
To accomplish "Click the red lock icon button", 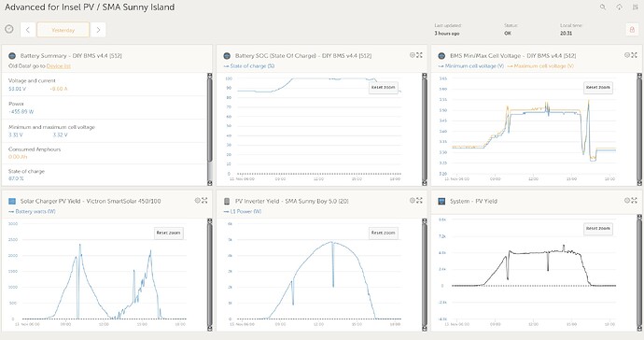I will tap(632, 30).
